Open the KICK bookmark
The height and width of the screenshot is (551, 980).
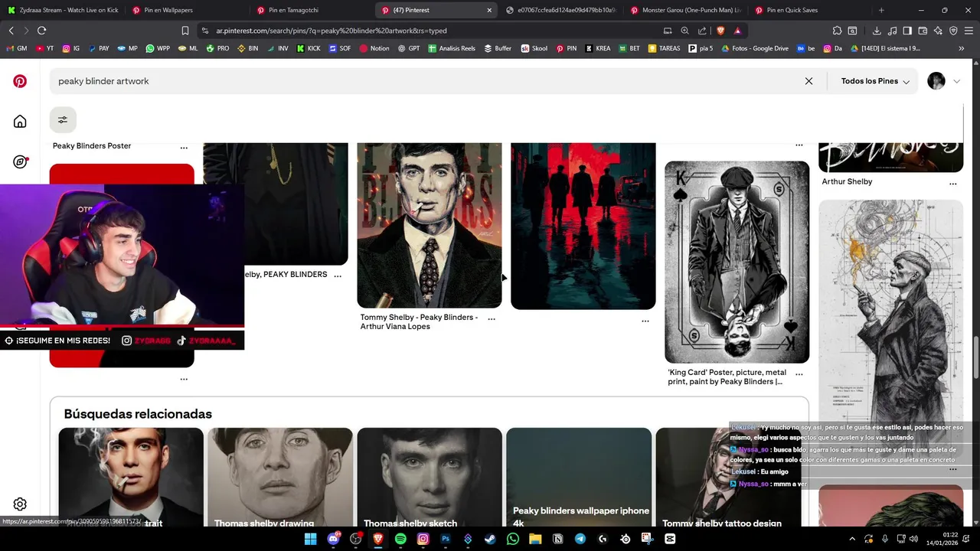[x=308, y=48]
